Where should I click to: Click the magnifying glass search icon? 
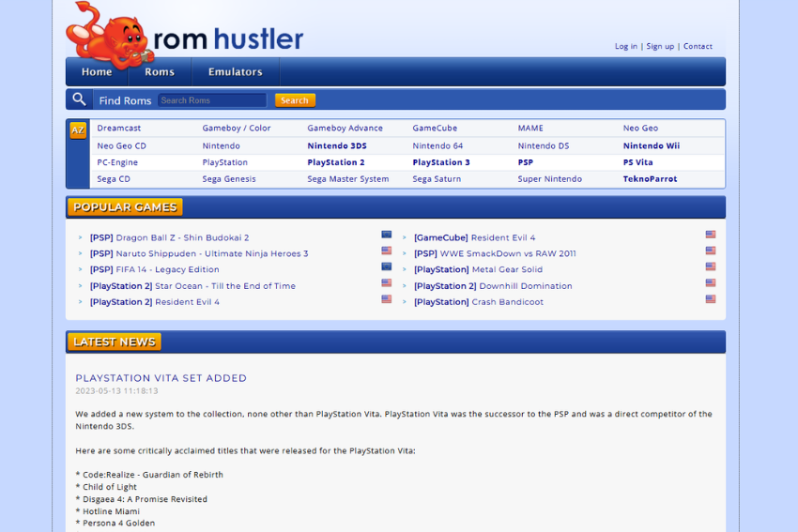[x=79, y=99]
